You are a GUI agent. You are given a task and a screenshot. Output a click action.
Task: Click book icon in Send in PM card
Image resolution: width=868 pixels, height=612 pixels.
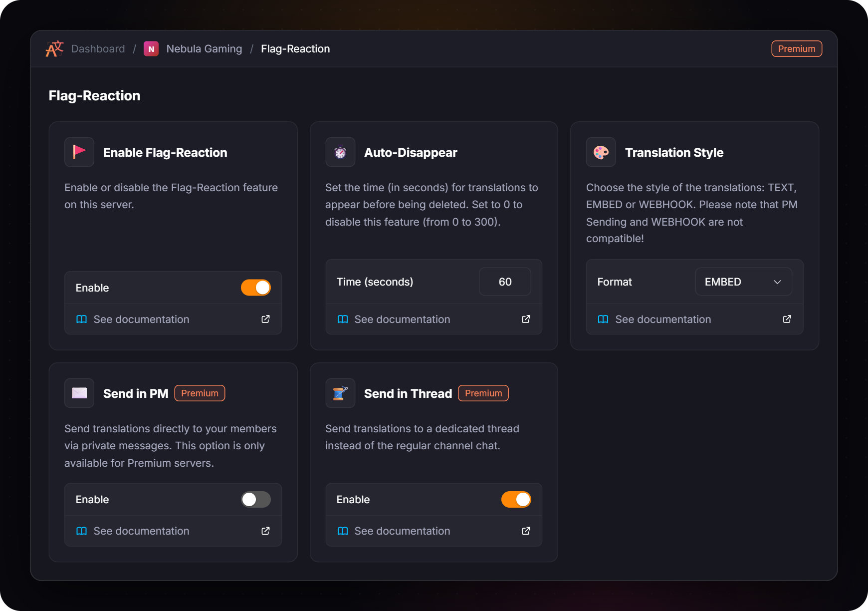tap(81, 531)
